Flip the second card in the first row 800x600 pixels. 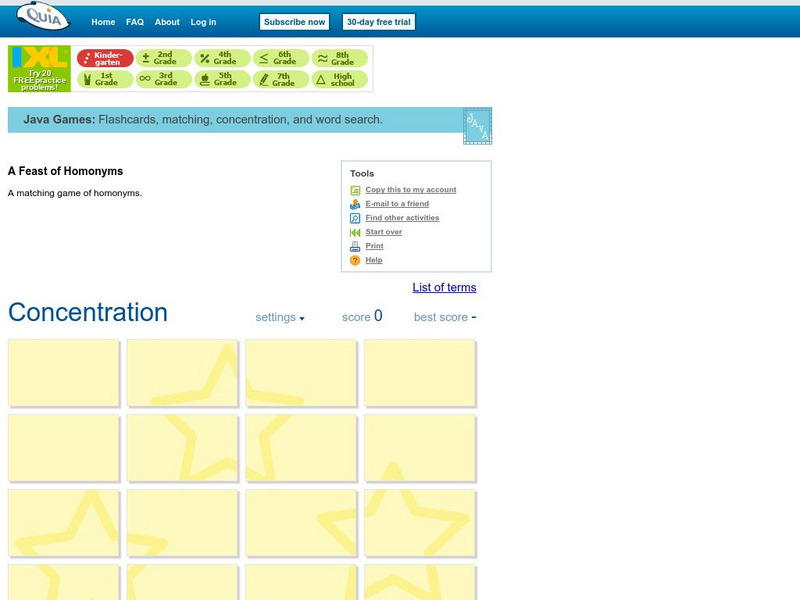tap(183, 373)
